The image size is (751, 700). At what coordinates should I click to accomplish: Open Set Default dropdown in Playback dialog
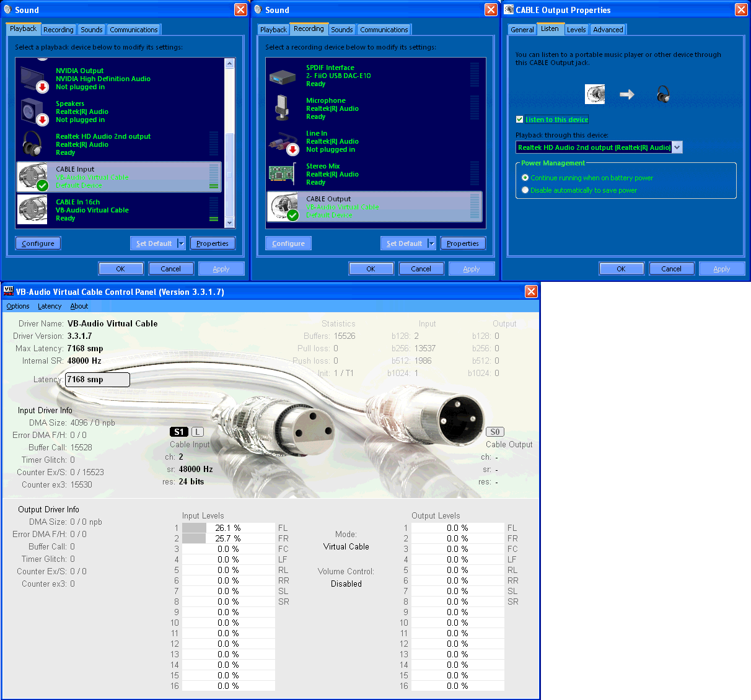[181, 243]
